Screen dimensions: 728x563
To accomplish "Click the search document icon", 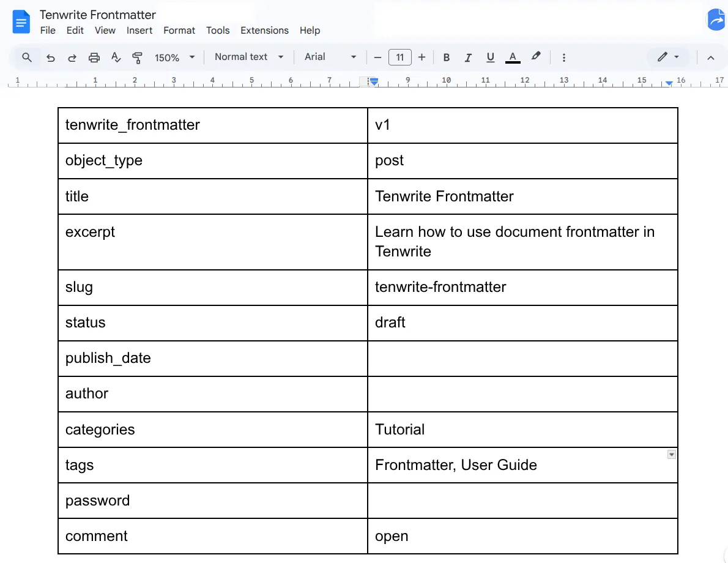I will point(26,57).
